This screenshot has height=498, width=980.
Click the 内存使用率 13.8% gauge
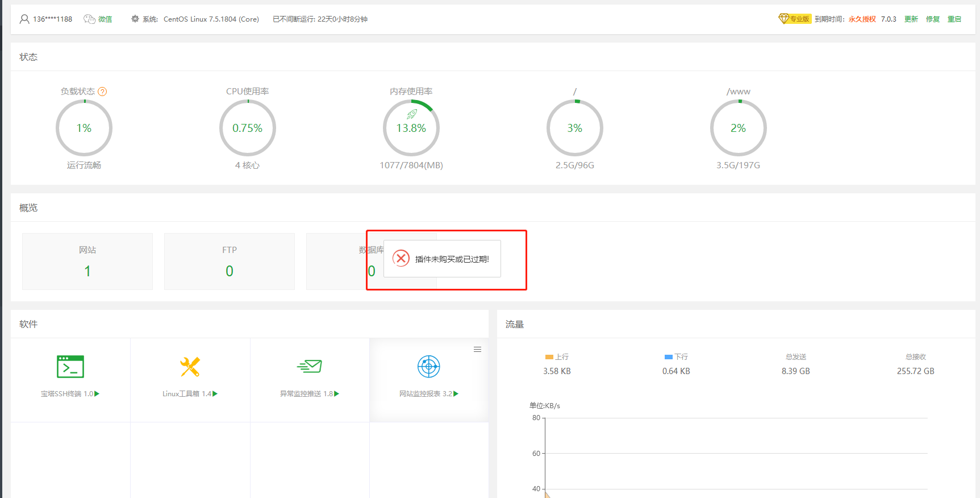[411, 128]
